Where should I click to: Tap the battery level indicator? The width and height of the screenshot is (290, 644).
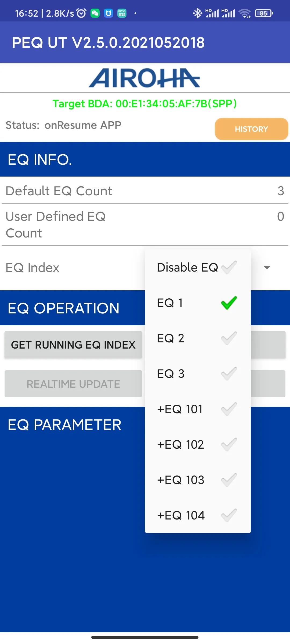264,13
